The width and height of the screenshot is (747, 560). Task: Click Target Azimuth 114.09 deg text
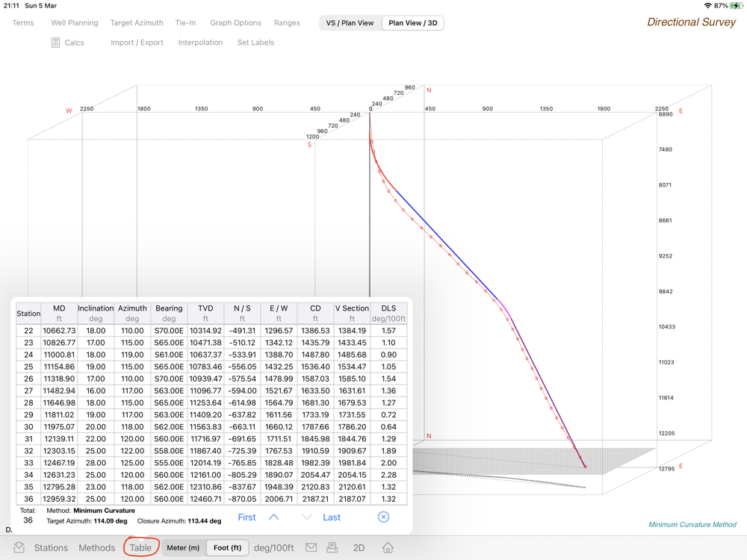[x=87, y=521]
